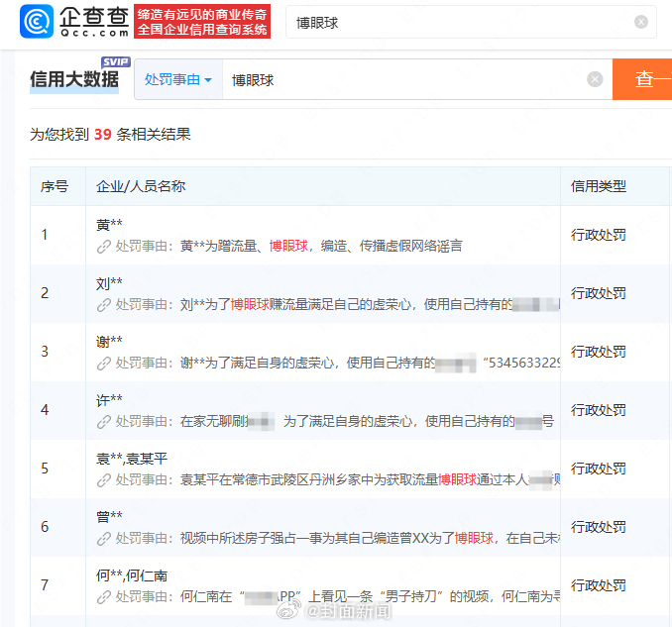Click row number 1 cell
The height and width of the screenshot is (627, 672).
coord(57,235)
